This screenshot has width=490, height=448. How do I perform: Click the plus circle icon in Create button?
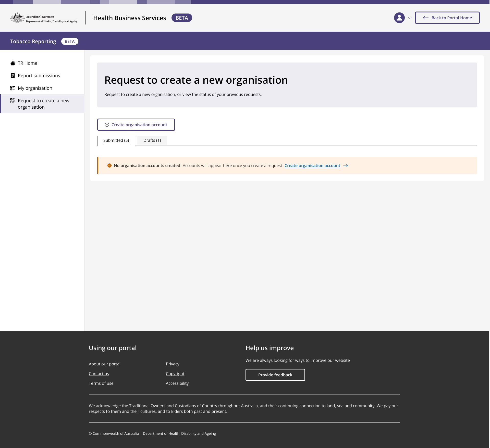point(107,125)
